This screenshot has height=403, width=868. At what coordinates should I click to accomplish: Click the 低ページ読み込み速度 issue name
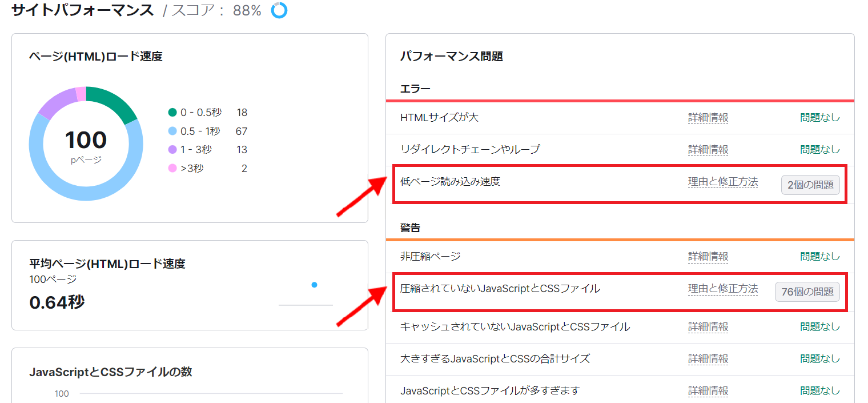450,182
